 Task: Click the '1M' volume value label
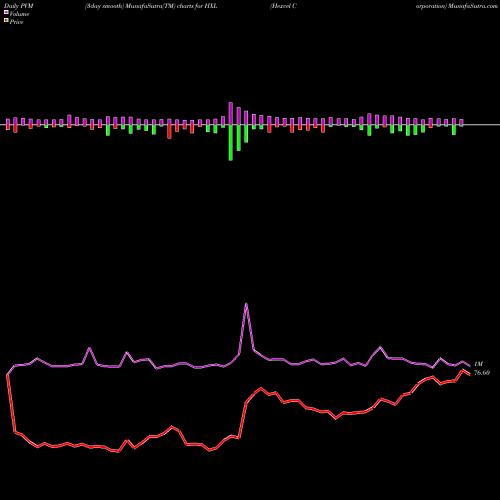[x=478, y=364]
